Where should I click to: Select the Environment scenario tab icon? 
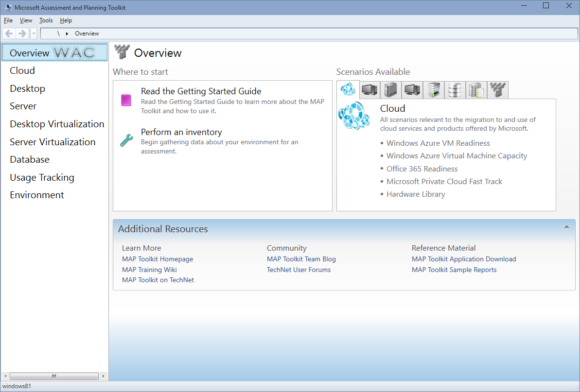497,90
